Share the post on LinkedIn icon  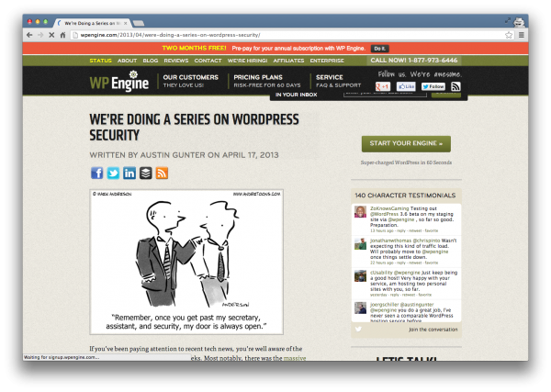click(x=129, y=174)
